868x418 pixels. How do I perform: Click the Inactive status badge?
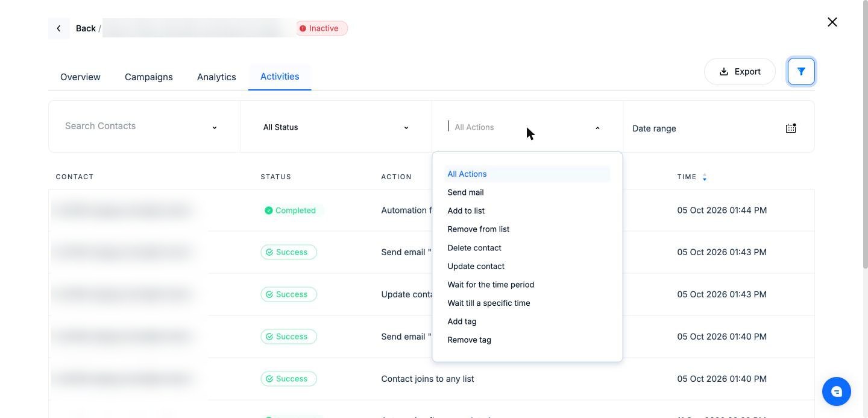coord(321,28)
